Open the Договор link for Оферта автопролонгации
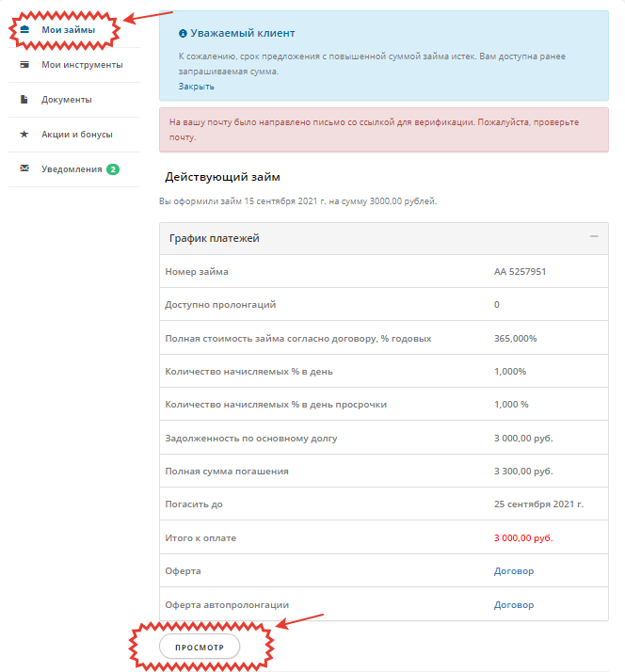The image size is (625, 672). coord(514,605)
